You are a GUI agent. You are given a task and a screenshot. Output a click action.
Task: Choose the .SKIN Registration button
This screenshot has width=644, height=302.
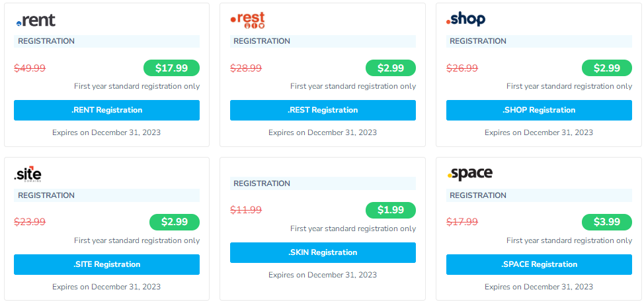click(323, 252)
